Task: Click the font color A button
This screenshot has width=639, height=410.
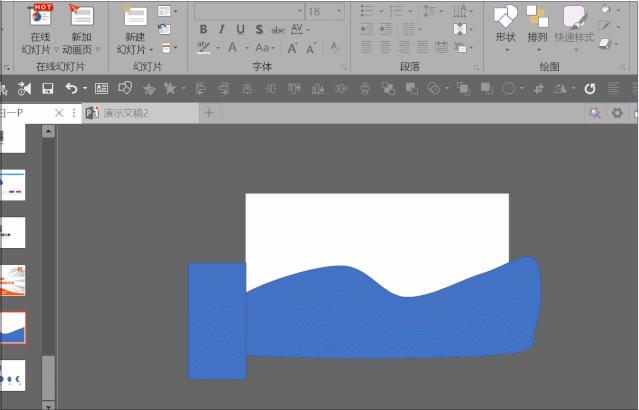Action: pos(232,48)
